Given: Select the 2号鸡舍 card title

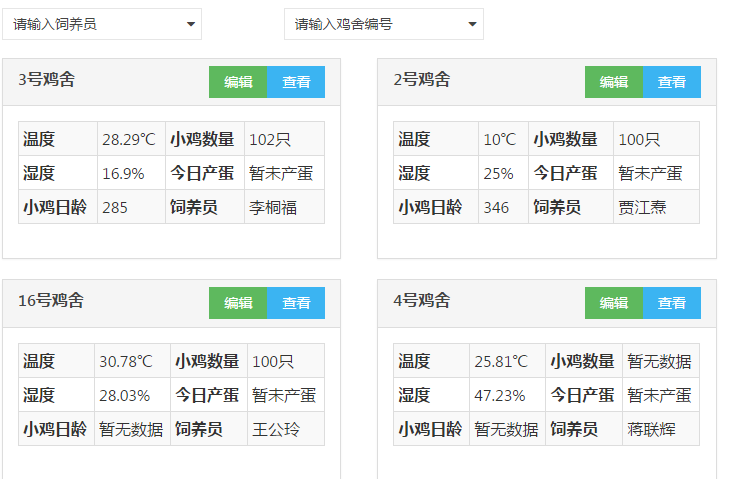Looking at the screenshot, I should click(422, 80).
